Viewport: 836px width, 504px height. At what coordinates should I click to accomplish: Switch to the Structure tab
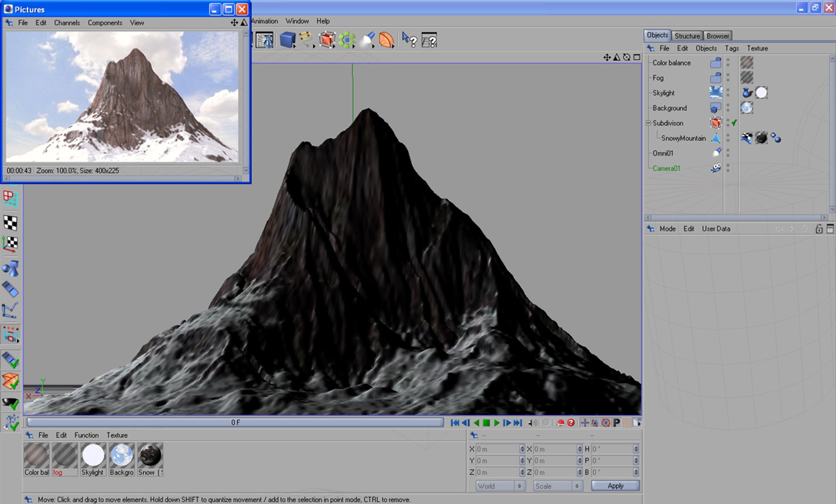[x=687, y=36]
